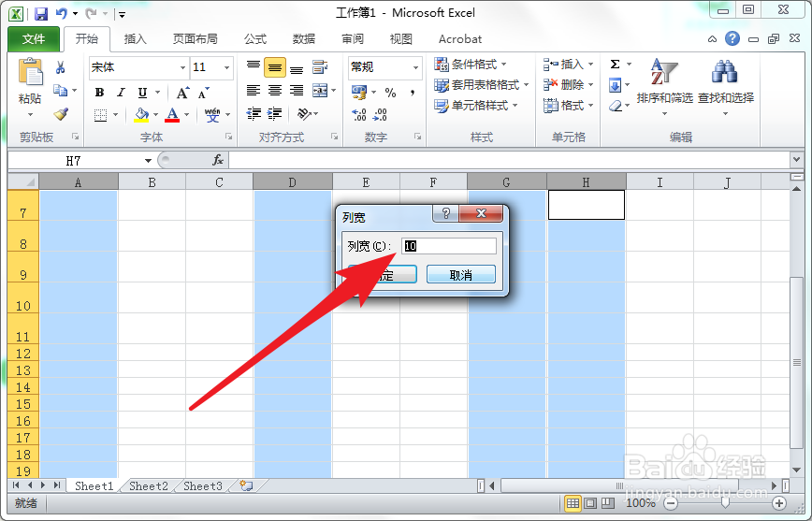Viewport: 812px width, 521px height.
Task: Click AutoSum sigma icon
Action: click(615, 65)
